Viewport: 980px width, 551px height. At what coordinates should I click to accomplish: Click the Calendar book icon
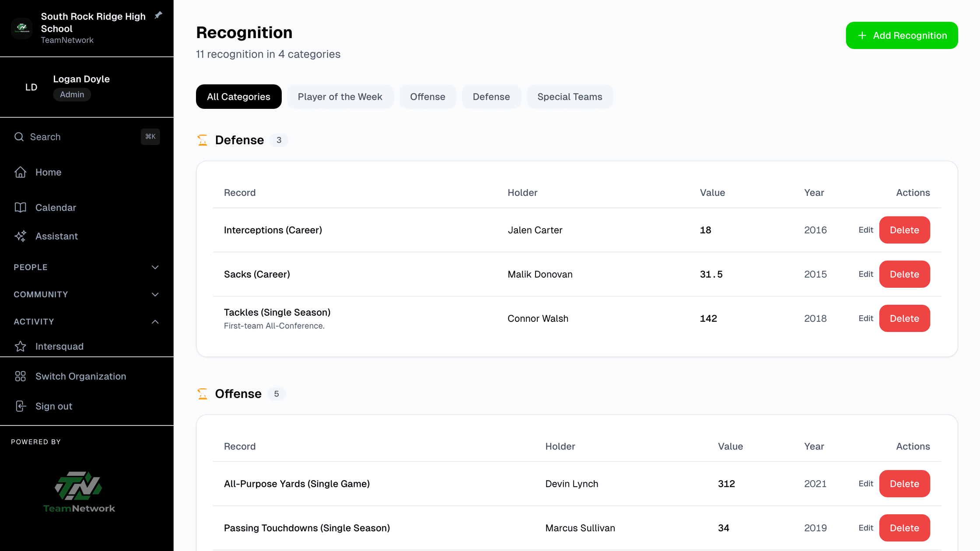(x=20, y=207)
